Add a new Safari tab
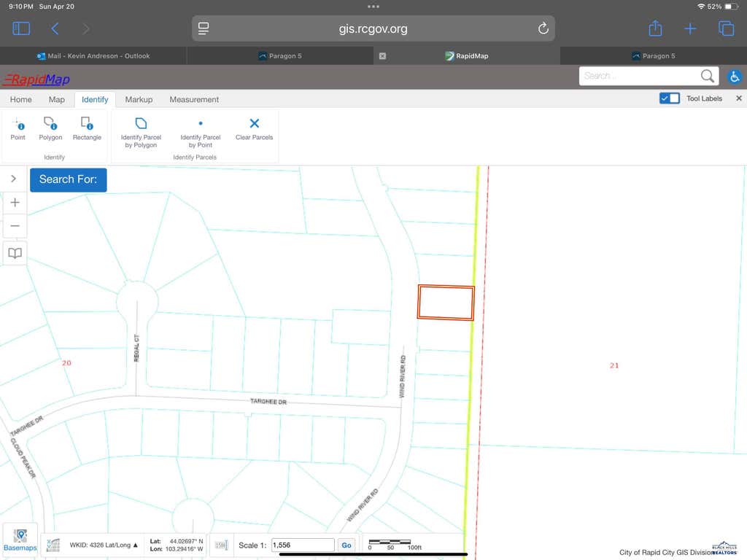The image size is (747, 560). (x=690, y=28)
